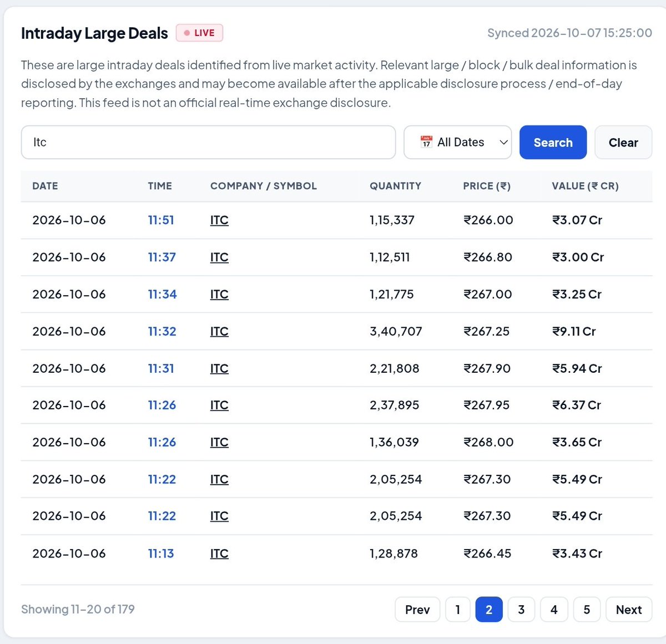Open the Next page
The image size is (666, 644).
(629, 610)
